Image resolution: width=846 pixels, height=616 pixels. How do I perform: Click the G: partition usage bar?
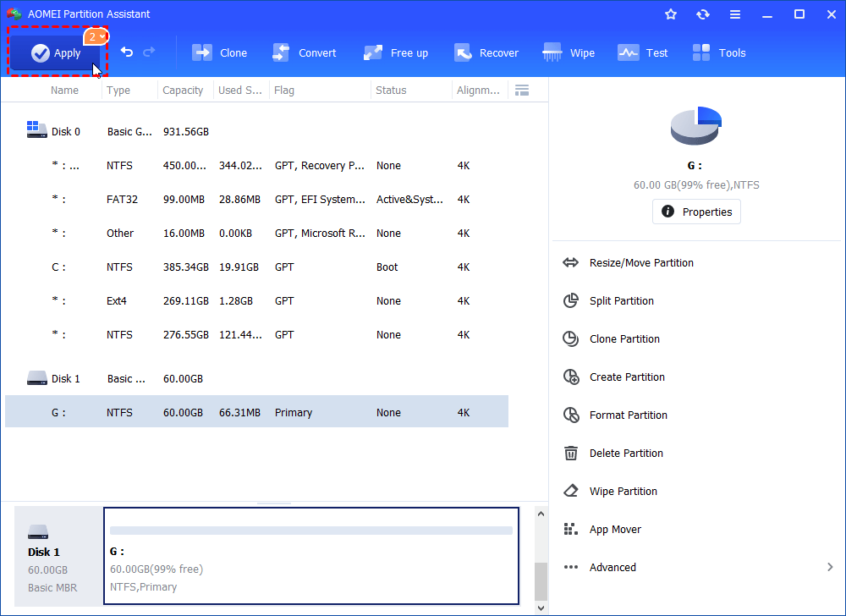(310, 531)
